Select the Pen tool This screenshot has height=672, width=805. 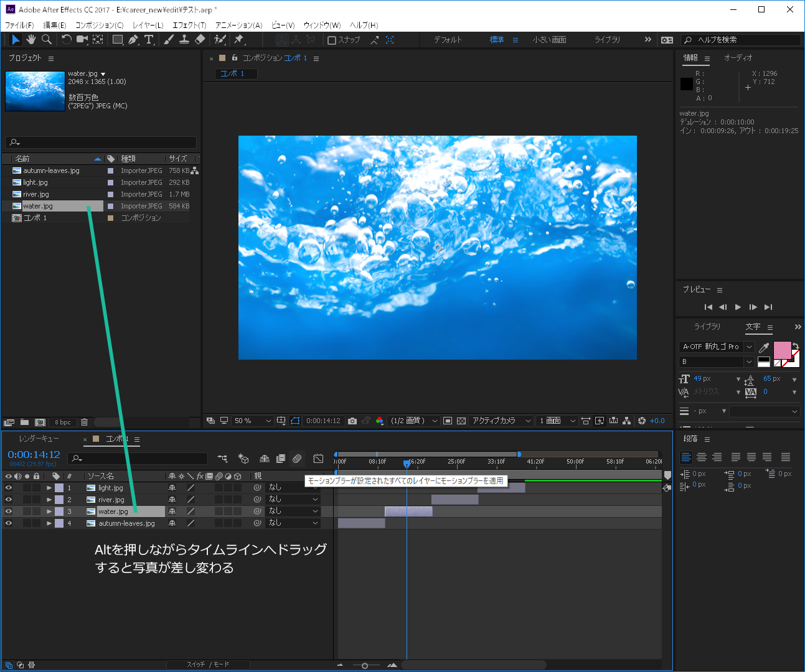coord(133,40)
